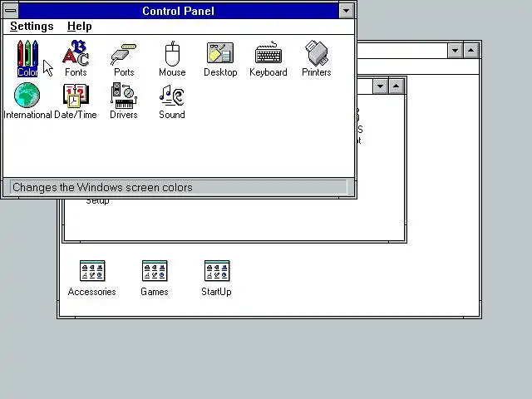Minimize the Control Panel window

[347, 11]
